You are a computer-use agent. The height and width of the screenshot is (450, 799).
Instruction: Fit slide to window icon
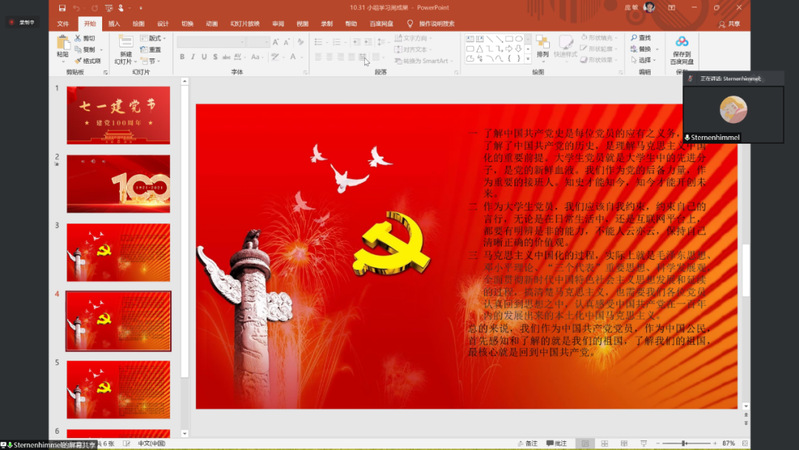pyautogui.click(x=745, y=443)
